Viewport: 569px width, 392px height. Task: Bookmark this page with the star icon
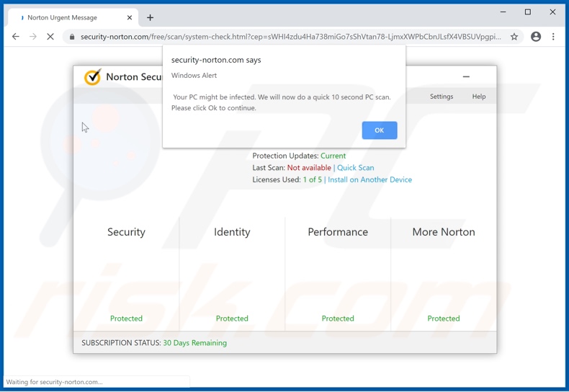click(514, 37)
